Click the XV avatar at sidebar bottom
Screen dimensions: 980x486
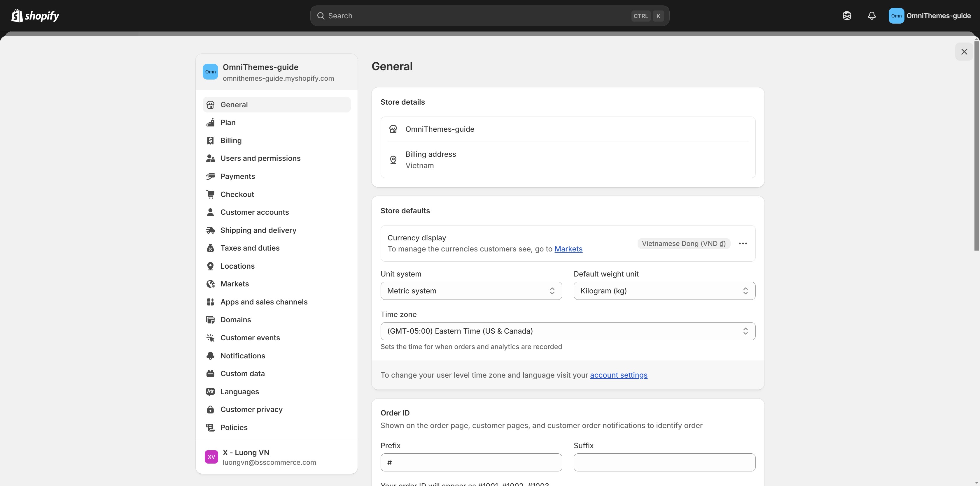click(x=211, y=457)
